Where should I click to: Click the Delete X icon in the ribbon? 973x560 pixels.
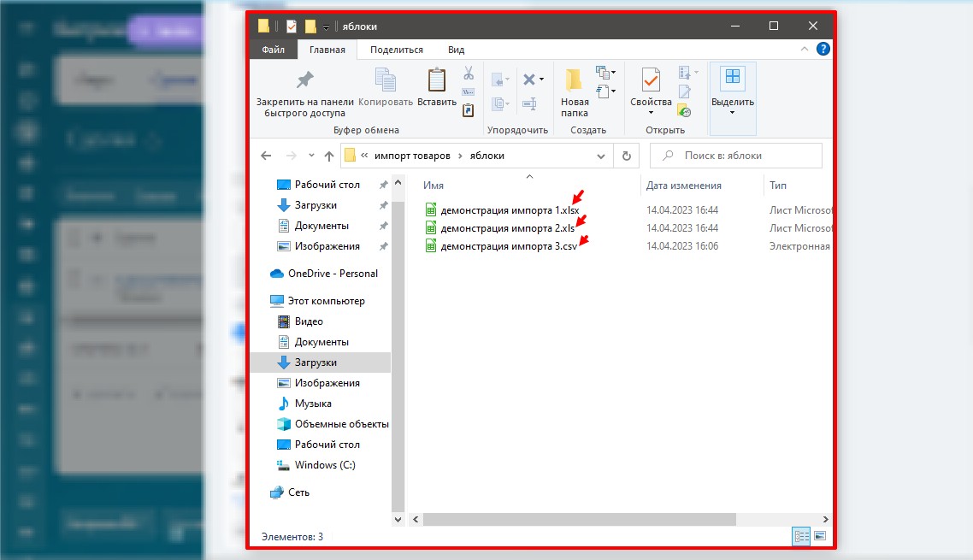tap(529, 80)
